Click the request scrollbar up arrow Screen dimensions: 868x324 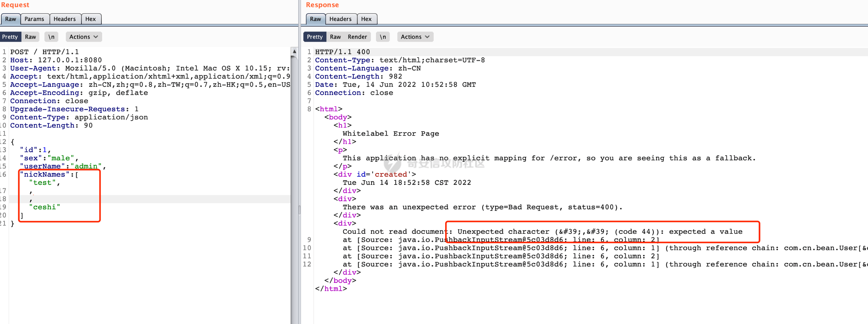[294, 52]
